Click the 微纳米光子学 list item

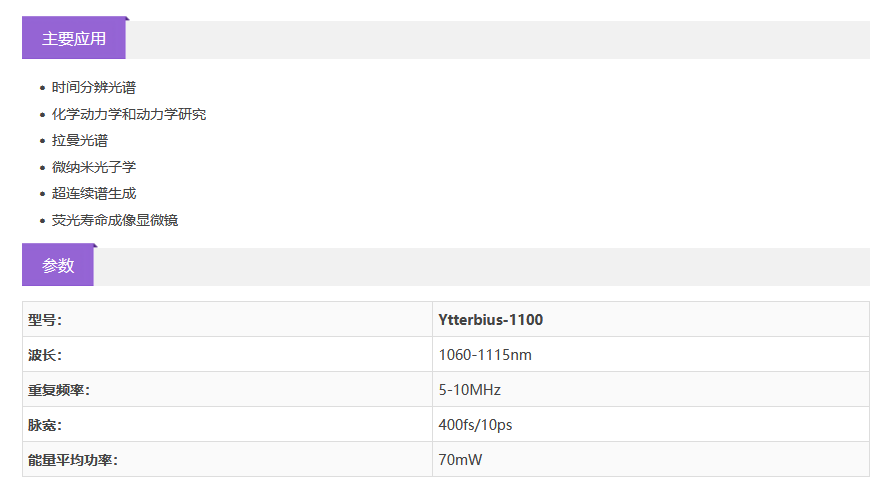(x=94, y=167)
